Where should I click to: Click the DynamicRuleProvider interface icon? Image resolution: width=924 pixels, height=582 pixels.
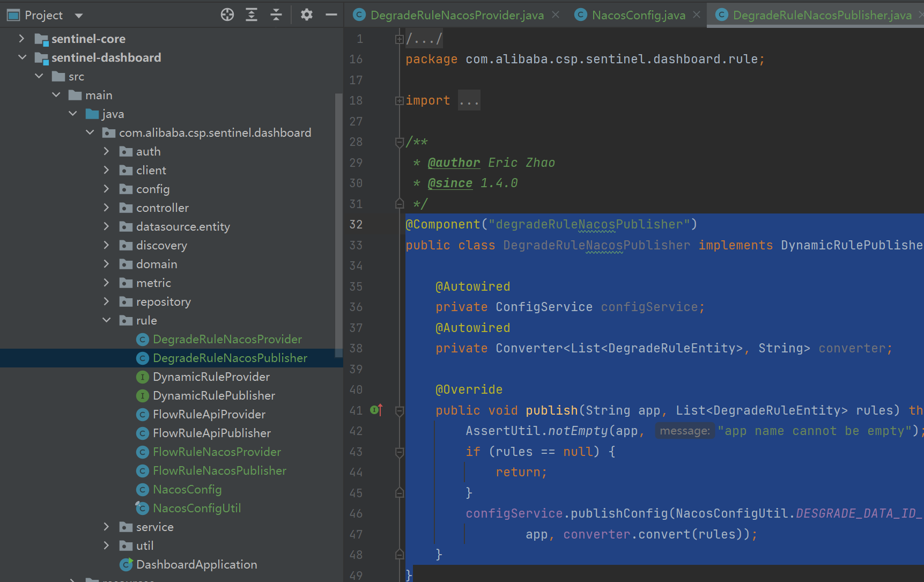[x=142, y=377]
